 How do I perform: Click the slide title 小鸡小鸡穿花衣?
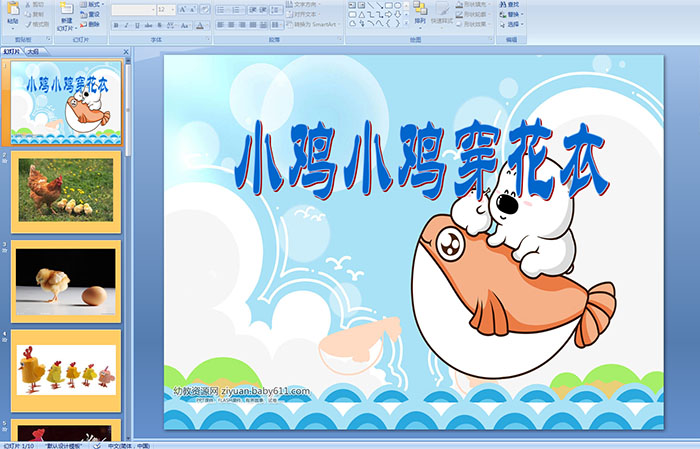tap(421, 160)
